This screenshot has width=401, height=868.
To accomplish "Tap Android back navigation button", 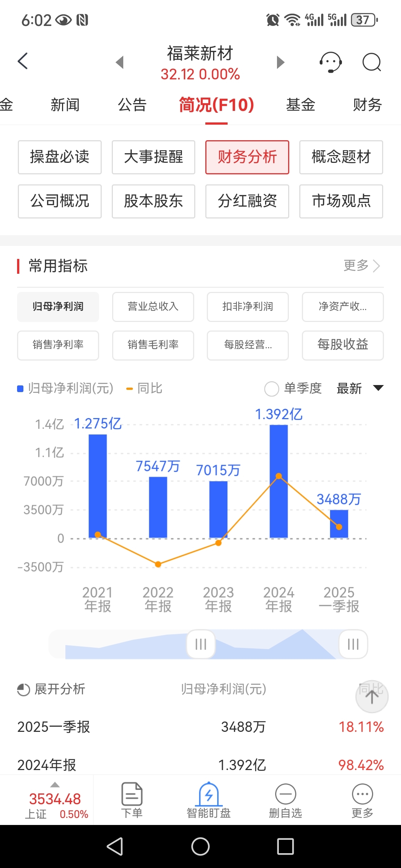I will click(115, 846).
